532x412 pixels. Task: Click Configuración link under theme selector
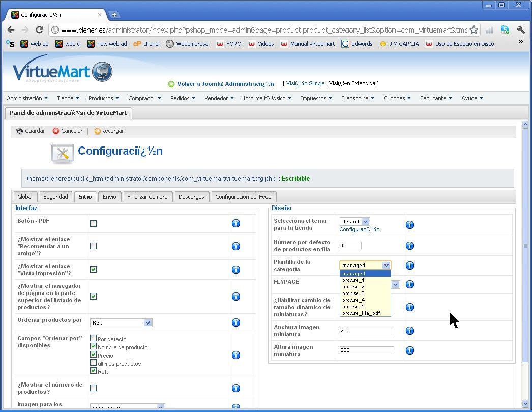(359, 229)
